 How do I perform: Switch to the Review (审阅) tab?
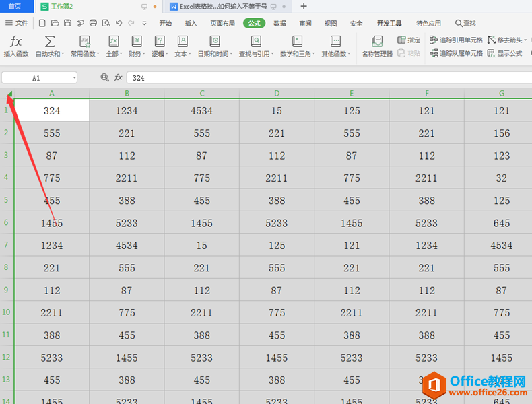pos(305,23)
